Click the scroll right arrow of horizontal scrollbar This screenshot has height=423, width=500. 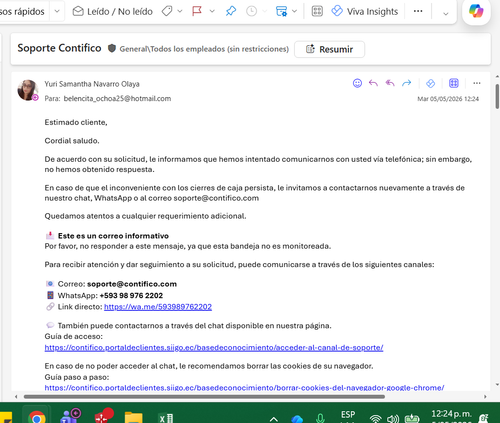[485, 397]
